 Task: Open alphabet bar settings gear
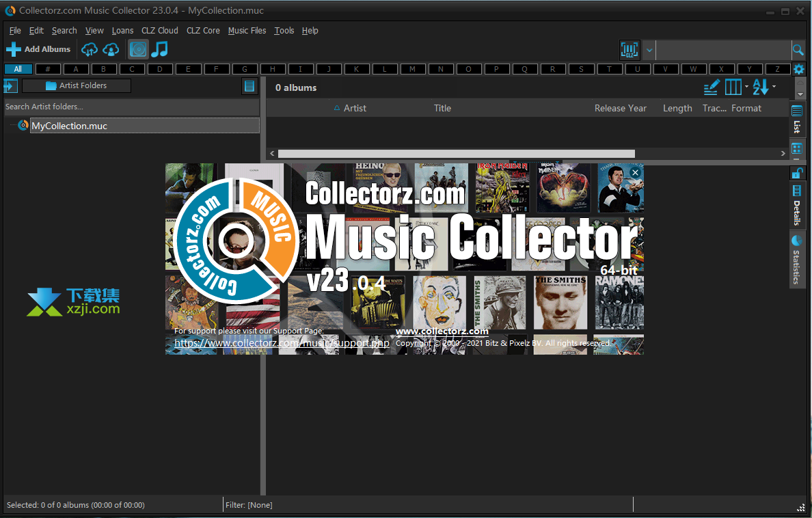(799, 69)
